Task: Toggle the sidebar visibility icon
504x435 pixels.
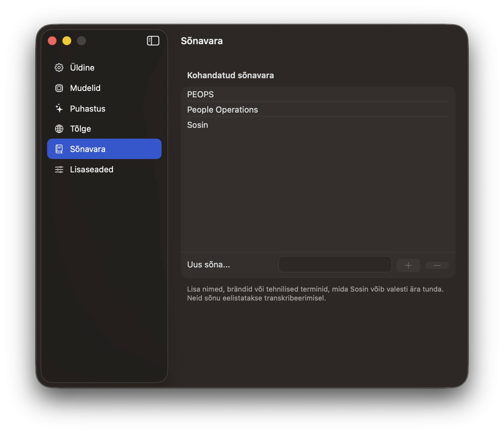Action: [x=153, y=41]
